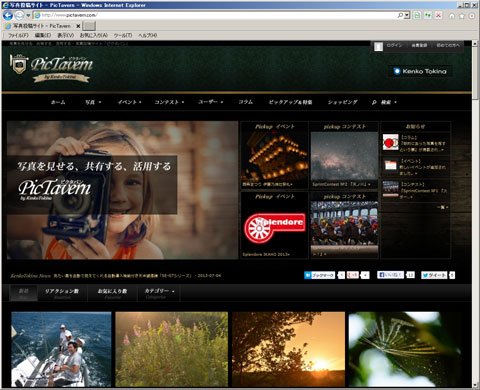The image size is (480, 390).
Task: Click the ショッピング navigation link
Action: pyautogui.click(x=342, y=102)
